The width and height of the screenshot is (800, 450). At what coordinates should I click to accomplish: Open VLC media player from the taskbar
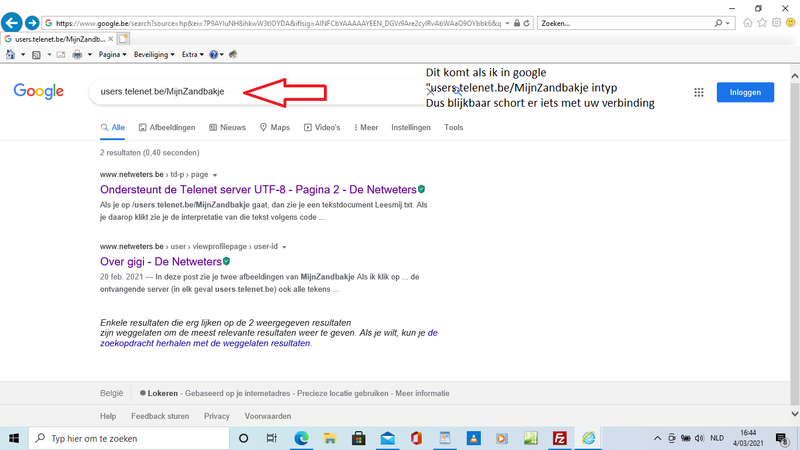[473, 438]
